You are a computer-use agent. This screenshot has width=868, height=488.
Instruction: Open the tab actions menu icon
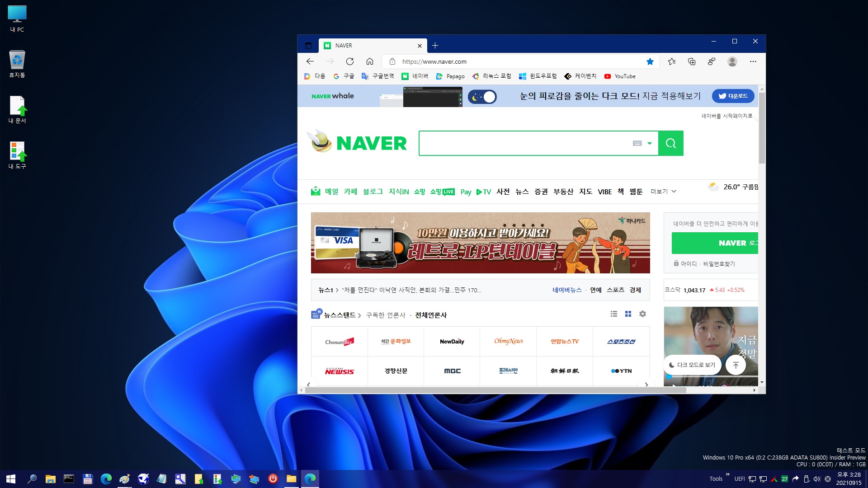click(x=308, y=46)
